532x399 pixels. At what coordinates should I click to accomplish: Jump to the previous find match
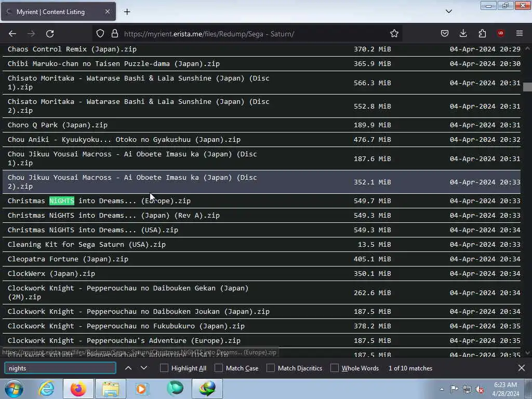pos(128,368)
